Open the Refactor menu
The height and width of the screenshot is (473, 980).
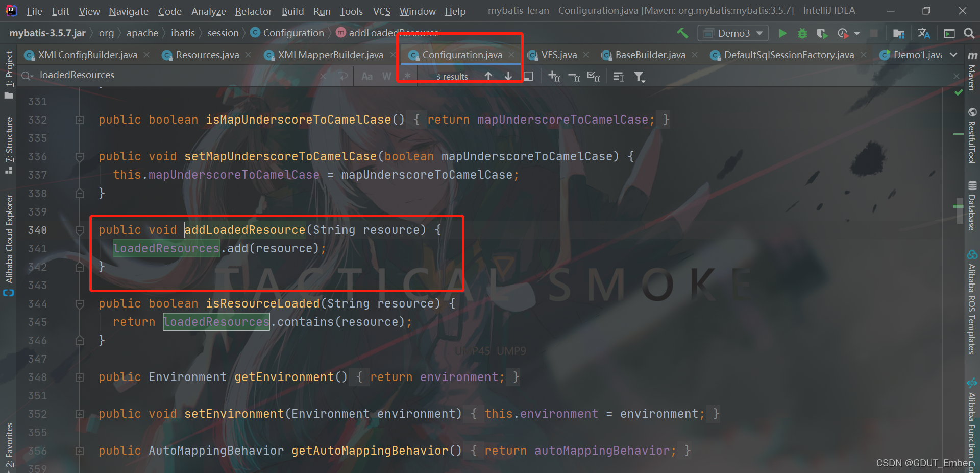(253, 11)
